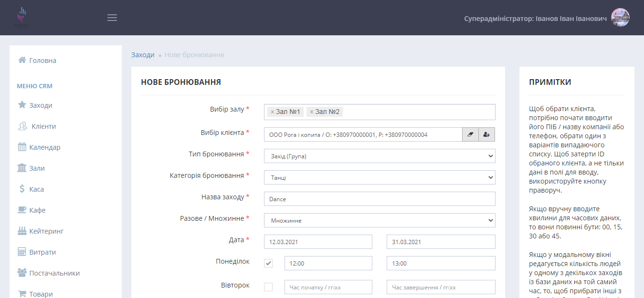Open the Категорія бронювання dropdown
644x298 pixels.
[x=379, y=177]
